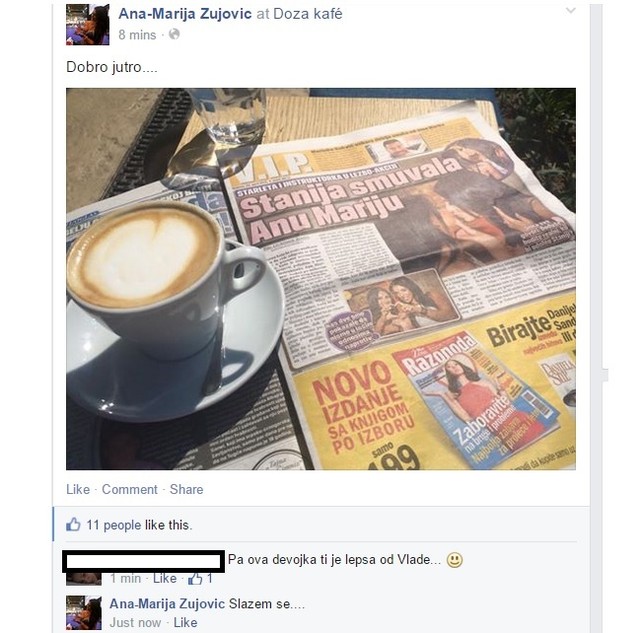Like the 'Slazem se' reply
Image resolution: width=640 pixels, height=633 pixels.
[x=185, y=622]
